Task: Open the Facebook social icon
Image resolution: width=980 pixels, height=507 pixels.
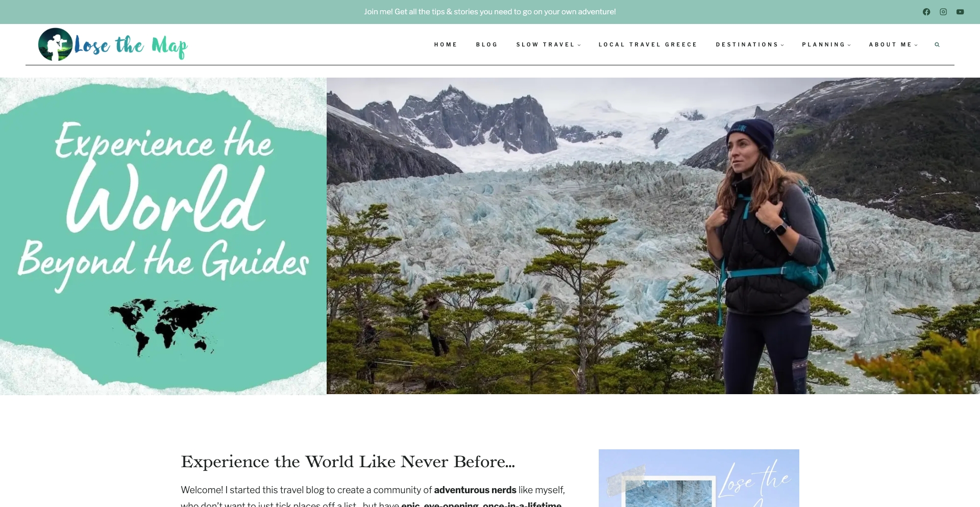Action: pyautogui.click(x=926, y=12)
